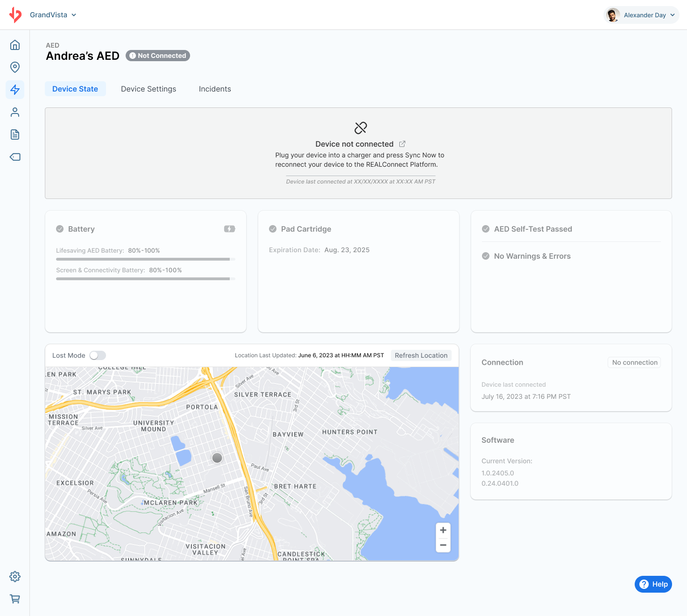Image resolution: width=687 pixels, height=616 pixels.
Task: Click Expiration Date Aug. 23, 2025 text
Action: 319,250
